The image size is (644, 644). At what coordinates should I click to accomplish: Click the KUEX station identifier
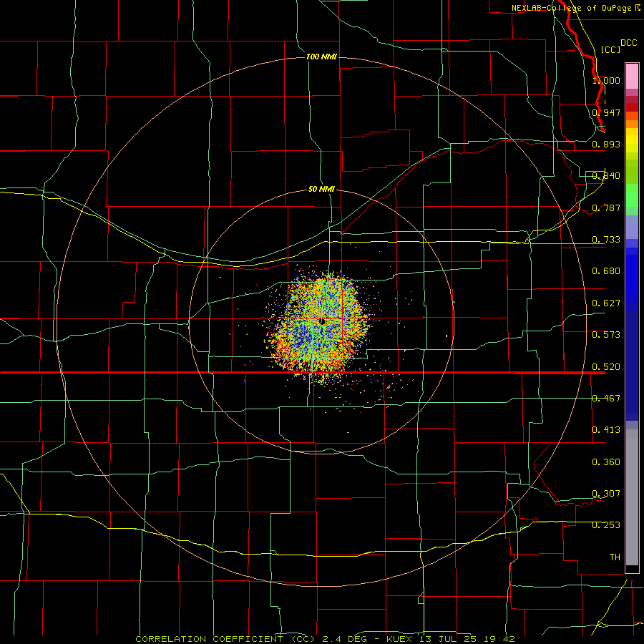pos(400,639)
